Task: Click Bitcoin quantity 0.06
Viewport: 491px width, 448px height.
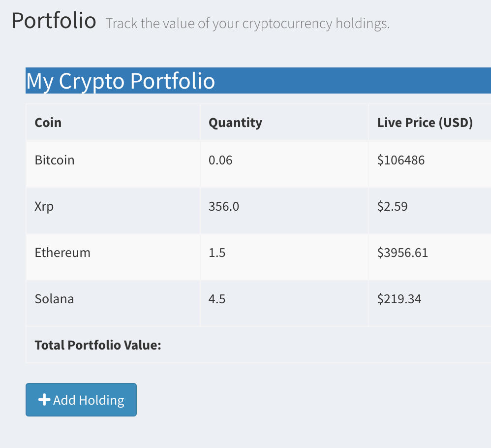Action: (x=220, y=160)
